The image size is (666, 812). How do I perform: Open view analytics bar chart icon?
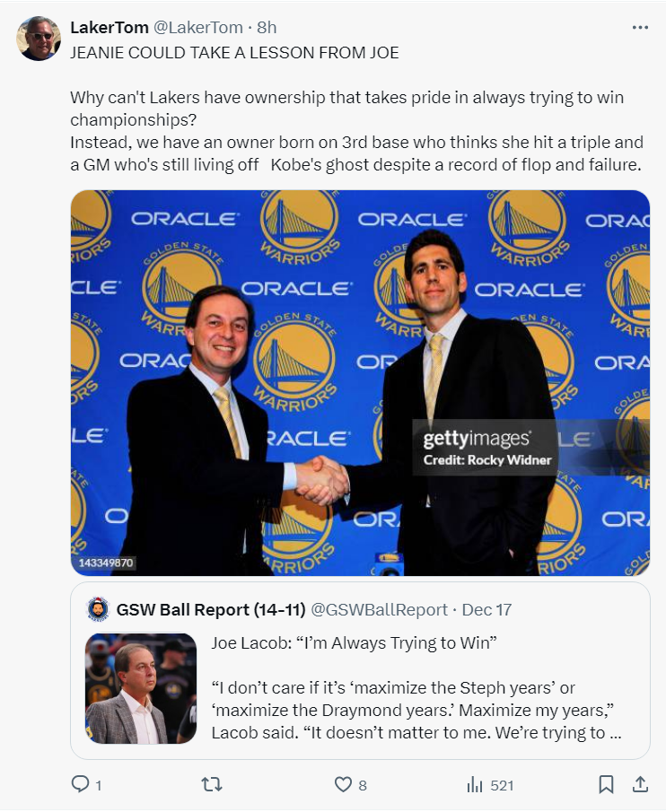point(476,784)
